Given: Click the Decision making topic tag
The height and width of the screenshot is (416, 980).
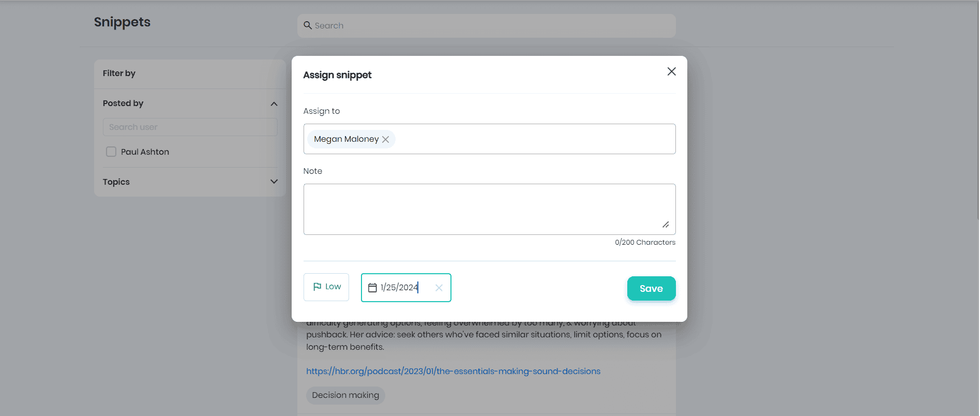Looking at the screenshot, I should (x=345, y=395).
